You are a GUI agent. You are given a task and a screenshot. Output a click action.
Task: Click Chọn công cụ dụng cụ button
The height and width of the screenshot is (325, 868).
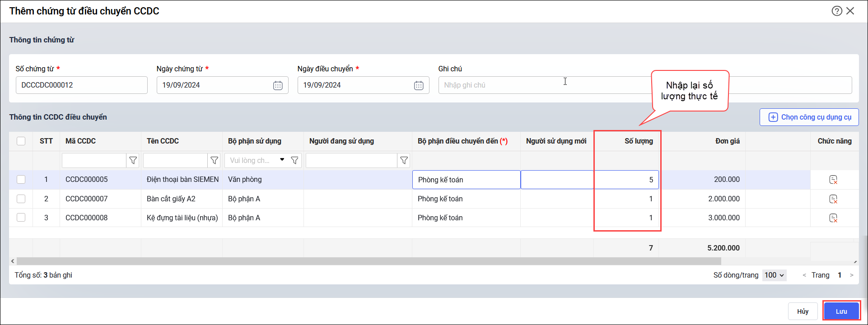pyautogui.click(x=809, y=117)
